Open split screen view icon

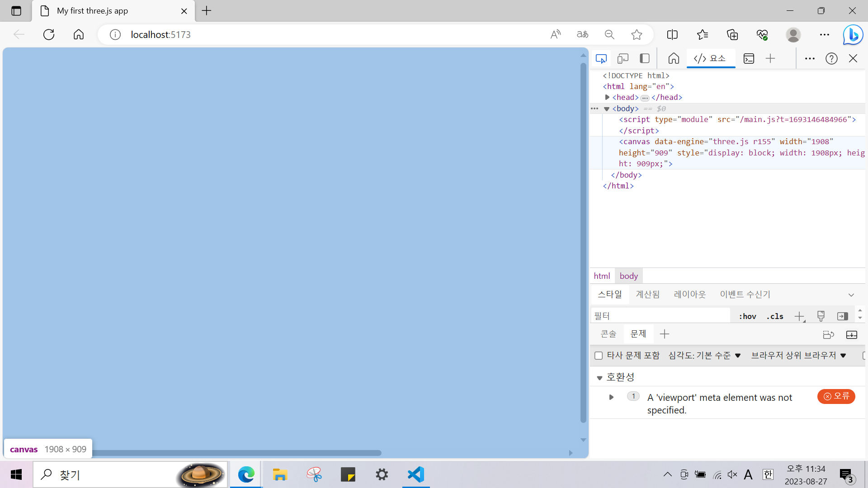point(672,34)
